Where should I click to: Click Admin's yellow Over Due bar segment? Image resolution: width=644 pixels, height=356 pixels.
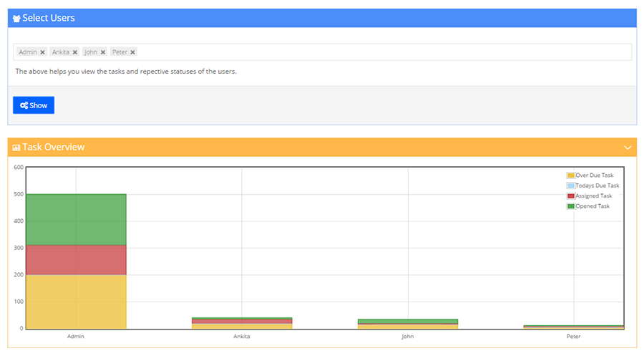coord(76,302)
